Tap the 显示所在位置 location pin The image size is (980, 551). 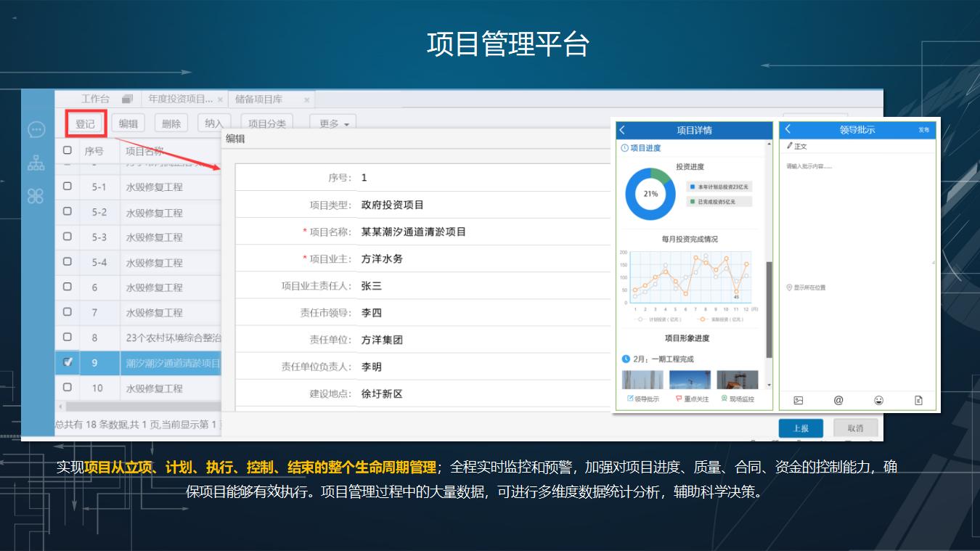789,287
